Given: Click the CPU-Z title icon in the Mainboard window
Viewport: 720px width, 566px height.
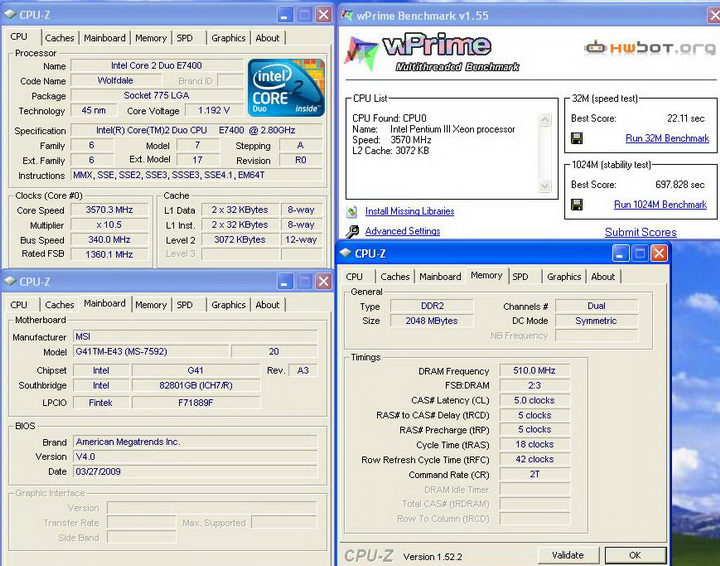Looking at the screenshot, I should (10, 281).
